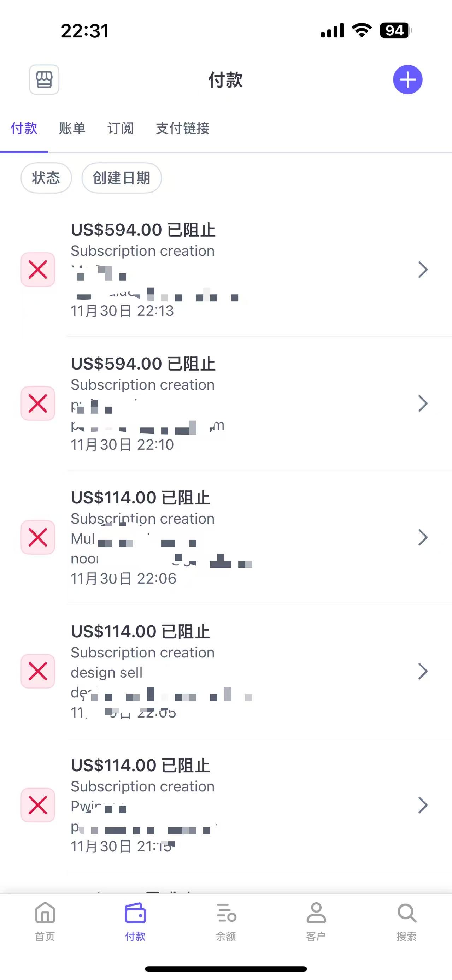This screenshot has height=980, width=452.
Task: Open the US$594.00 payment from 22:10
Action: coord(228,403)
